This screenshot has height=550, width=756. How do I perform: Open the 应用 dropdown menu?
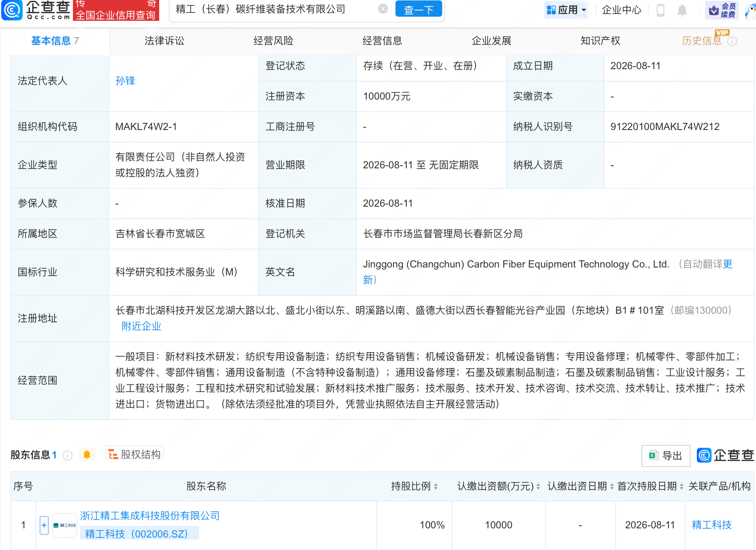566,10
